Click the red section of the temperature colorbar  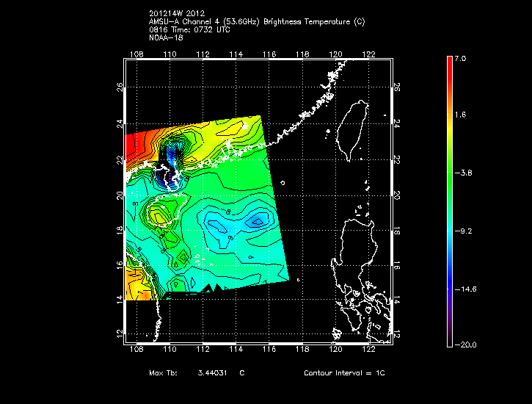tap(450, 73)
